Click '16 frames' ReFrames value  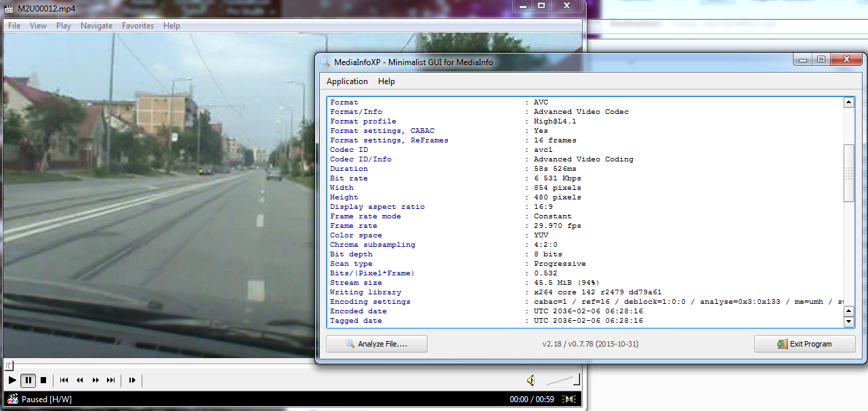click(555, 140)
